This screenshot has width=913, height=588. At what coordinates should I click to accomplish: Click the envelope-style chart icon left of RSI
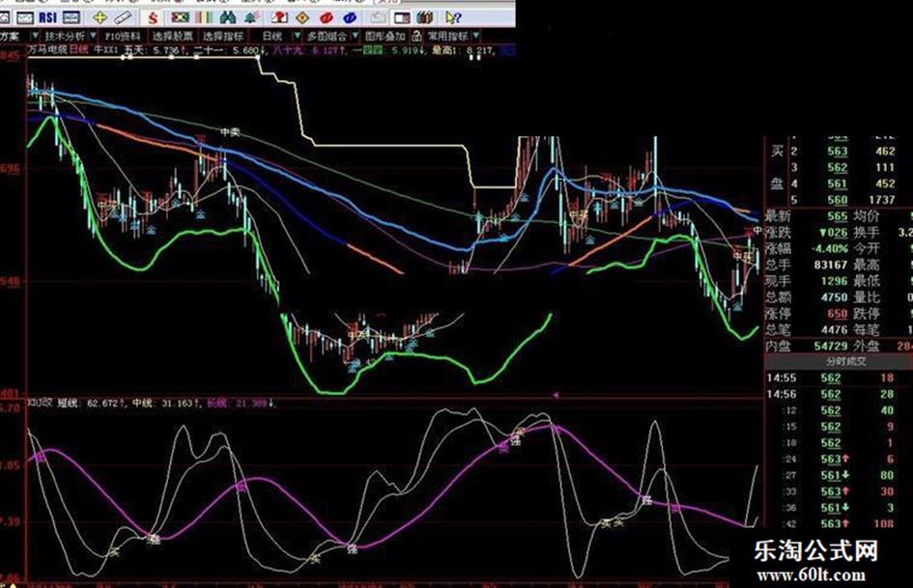(25, 17)
